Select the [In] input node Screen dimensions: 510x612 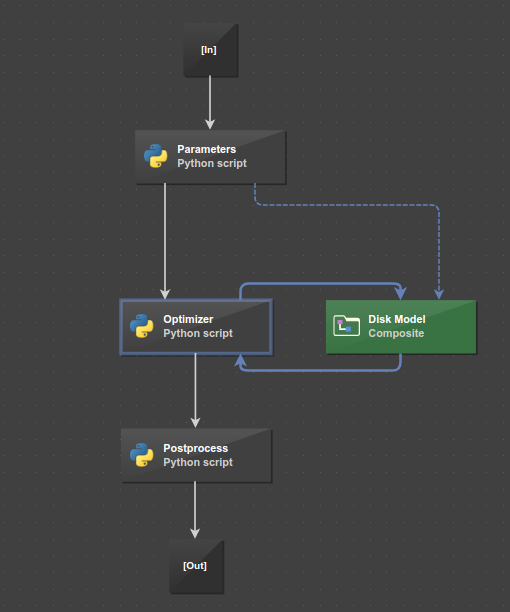click(x=211, y=50)
